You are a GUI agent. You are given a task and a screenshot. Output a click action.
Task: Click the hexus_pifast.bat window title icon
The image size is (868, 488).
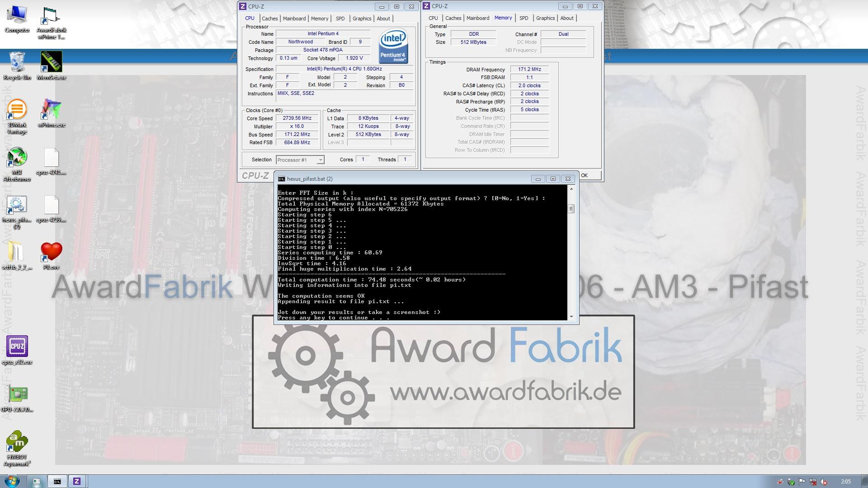coord(282,179)
